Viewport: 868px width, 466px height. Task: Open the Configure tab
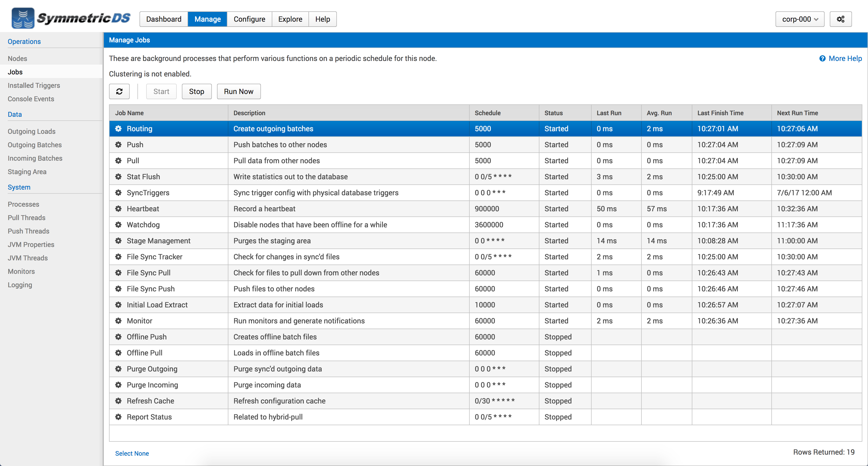[x=249, y=19]
